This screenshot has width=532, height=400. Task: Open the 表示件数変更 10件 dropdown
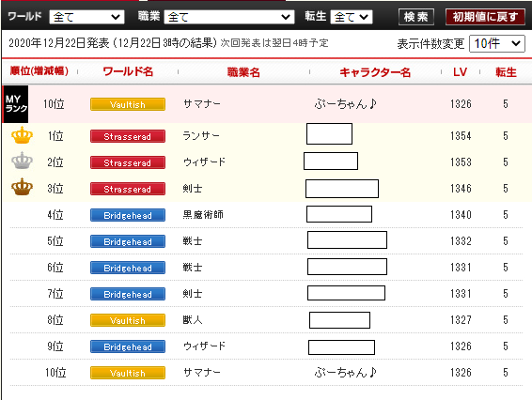[x=497, y=43]
